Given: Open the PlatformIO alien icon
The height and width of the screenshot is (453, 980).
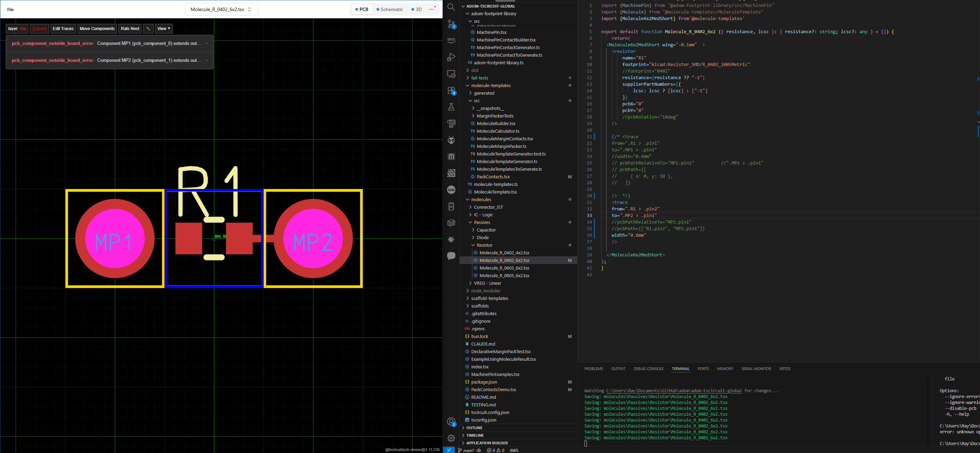Looking at the screenshot, I should [x=451, y=140].
